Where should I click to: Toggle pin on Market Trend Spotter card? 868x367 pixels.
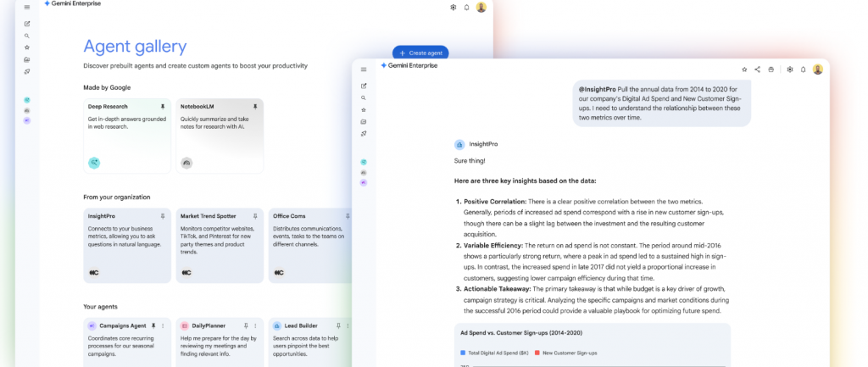(255, 216)
